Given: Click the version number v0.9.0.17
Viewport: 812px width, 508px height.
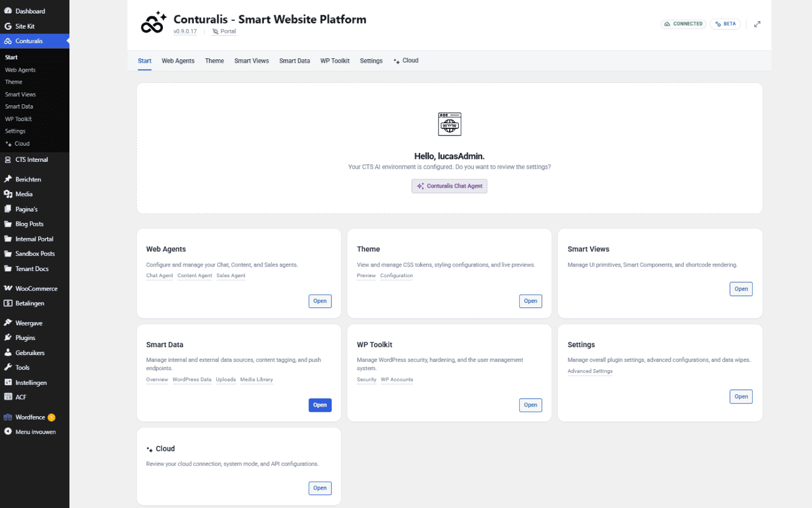Looking at the screenshot, I should tap(185, 31).
